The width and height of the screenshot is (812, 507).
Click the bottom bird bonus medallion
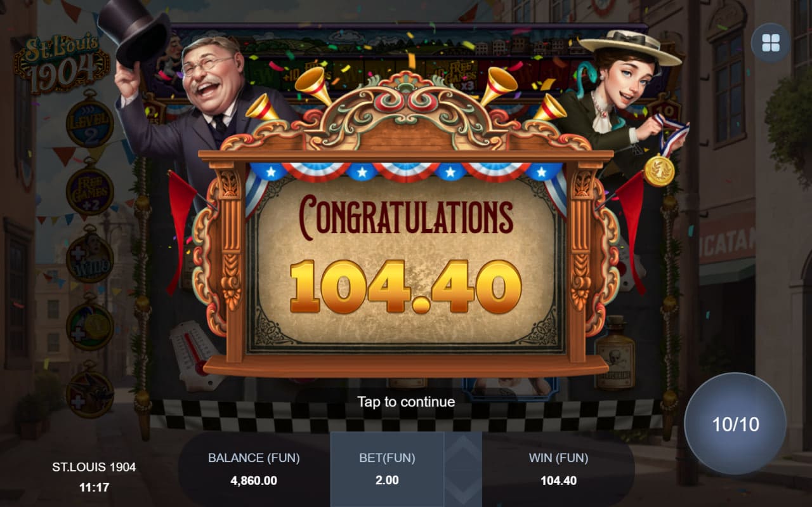[89, 392]
